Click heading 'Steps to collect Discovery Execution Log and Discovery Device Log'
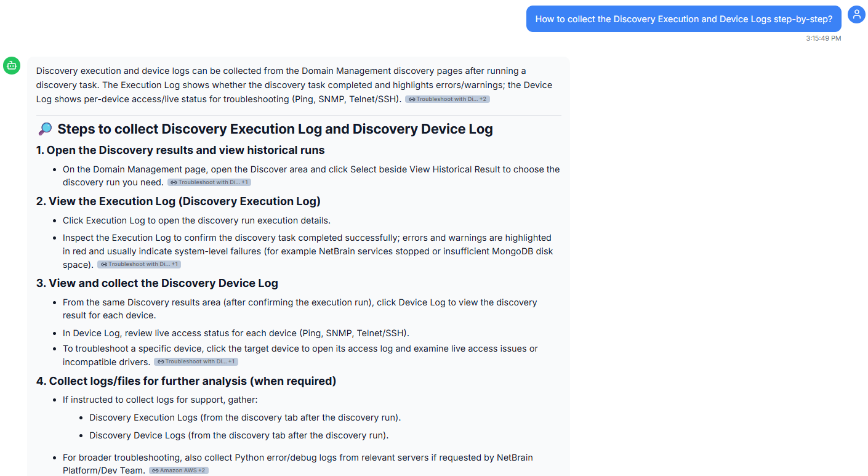The height and width of the screenshot is (476, 868). pyautogui.click(x=275, y=129)
